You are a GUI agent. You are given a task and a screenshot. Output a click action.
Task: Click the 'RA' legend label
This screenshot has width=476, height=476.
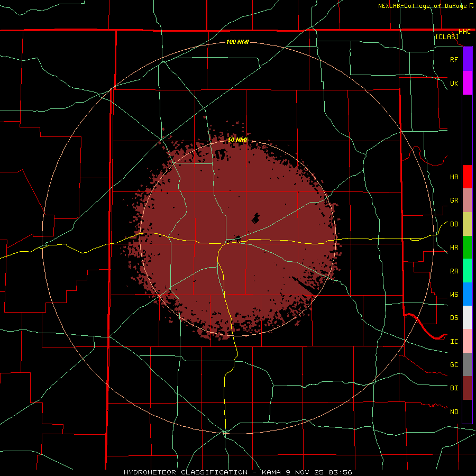(454, 271)
